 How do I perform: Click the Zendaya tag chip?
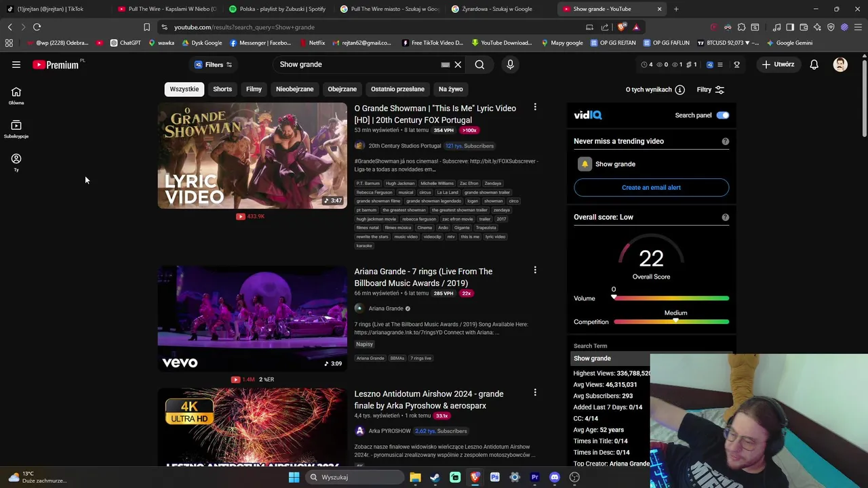point(493,184)
